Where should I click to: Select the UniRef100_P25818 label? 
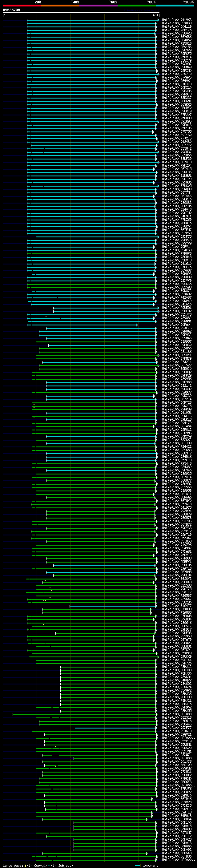[x=177, y=43]
